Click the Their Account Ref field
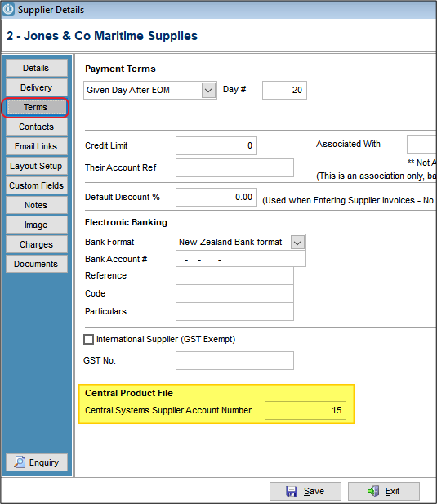The image size is (437, 504). (x=234, y=167)
